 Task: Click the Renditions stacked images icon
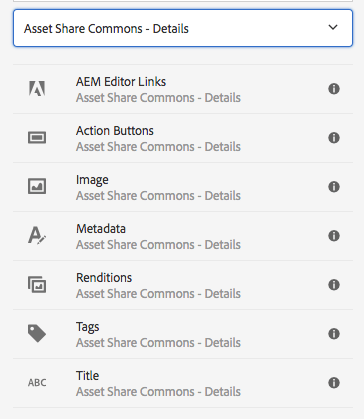(37, 284)
